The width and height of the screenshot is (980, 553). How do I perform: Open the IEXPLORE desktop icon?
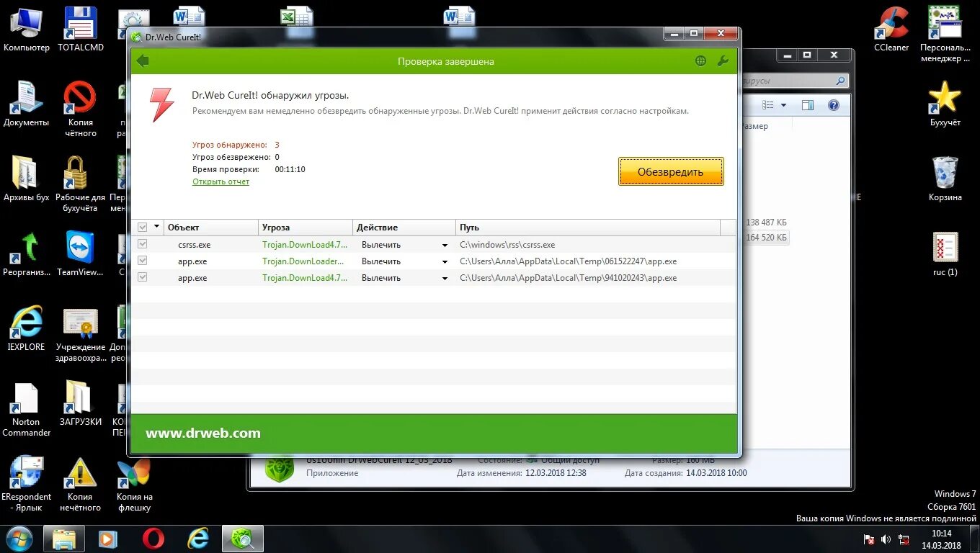pos(27,329)
